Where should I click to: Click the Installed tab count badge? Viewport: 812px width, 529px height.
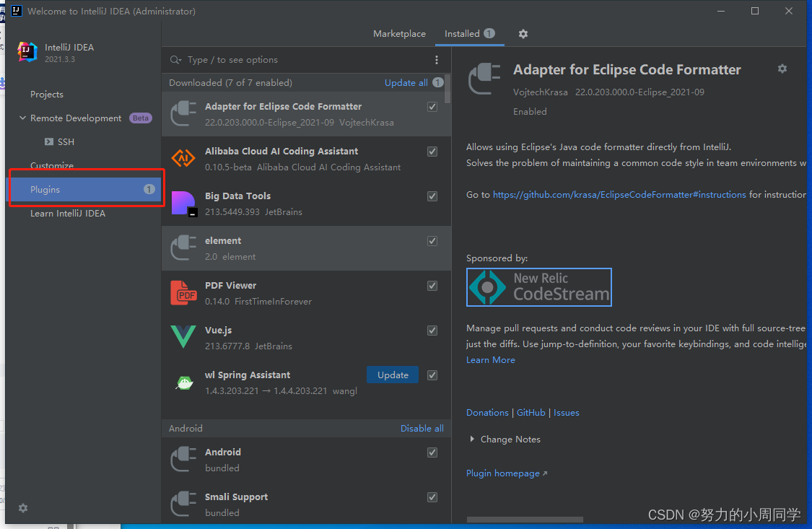[489, 34]
